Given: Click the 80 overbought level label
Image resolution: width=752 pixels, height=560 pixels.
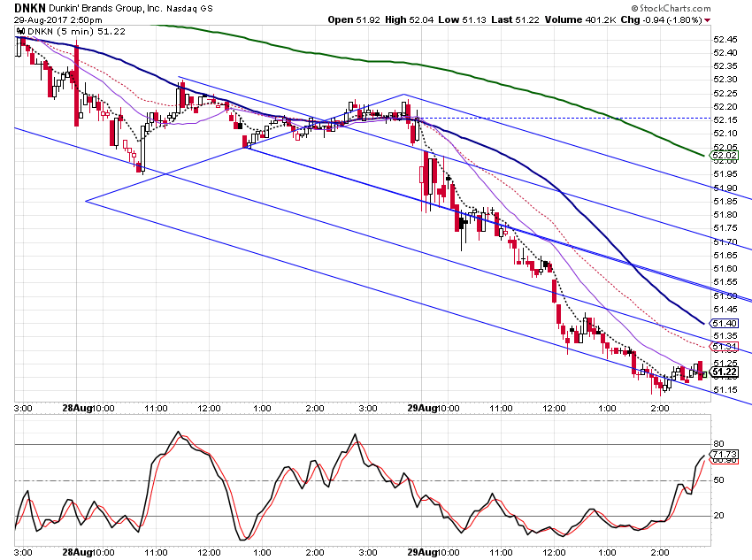Looking at the screenshot, I should click(x=718, y=444).
